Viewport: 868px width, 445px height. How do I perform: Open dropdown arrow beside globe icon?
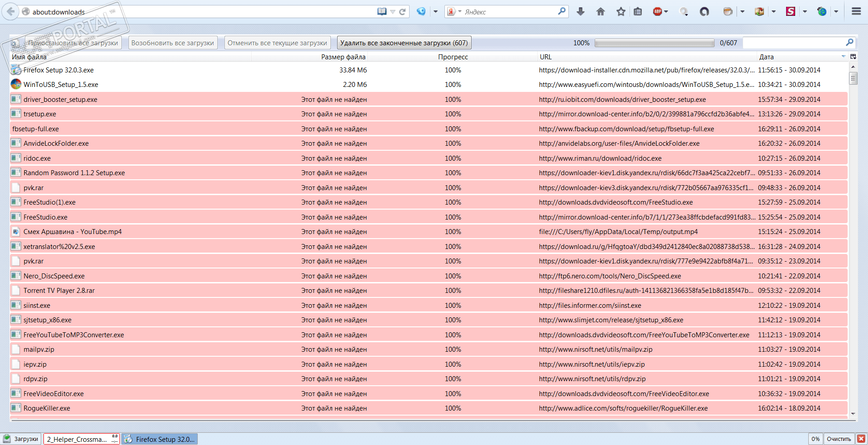[x=836, y=12]
